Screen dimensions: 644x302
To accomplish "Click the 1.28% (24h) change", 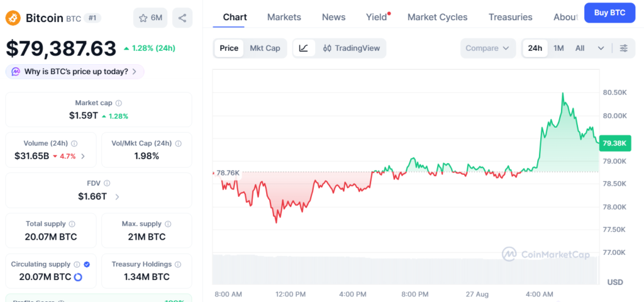I will point(150,48).
